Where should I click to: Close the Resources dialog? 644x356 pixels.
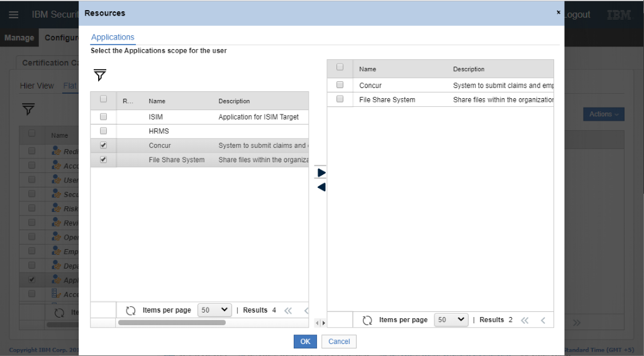[558, 13]
